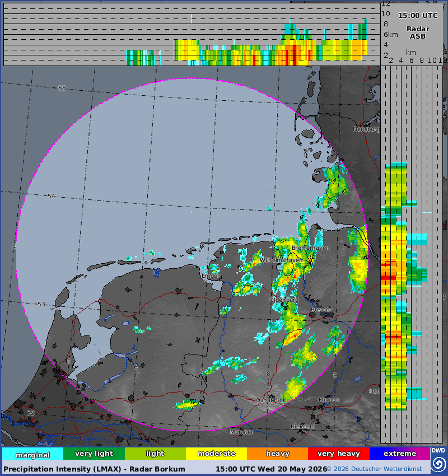Select the very light green legend swatch

tap(94, 454)
